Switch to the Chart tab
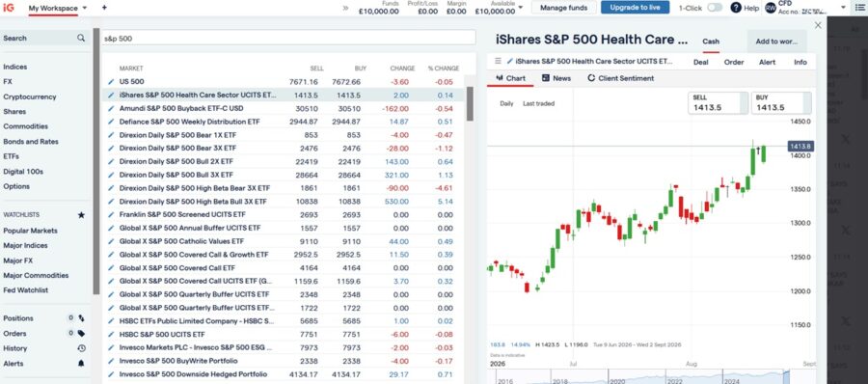 click(510, 78)
